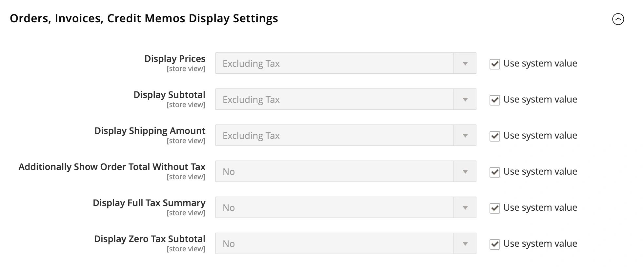Expand the Additionally Show Order Total Without Tax select
Screen dimensions: 644x268
(x=346, y=171)
